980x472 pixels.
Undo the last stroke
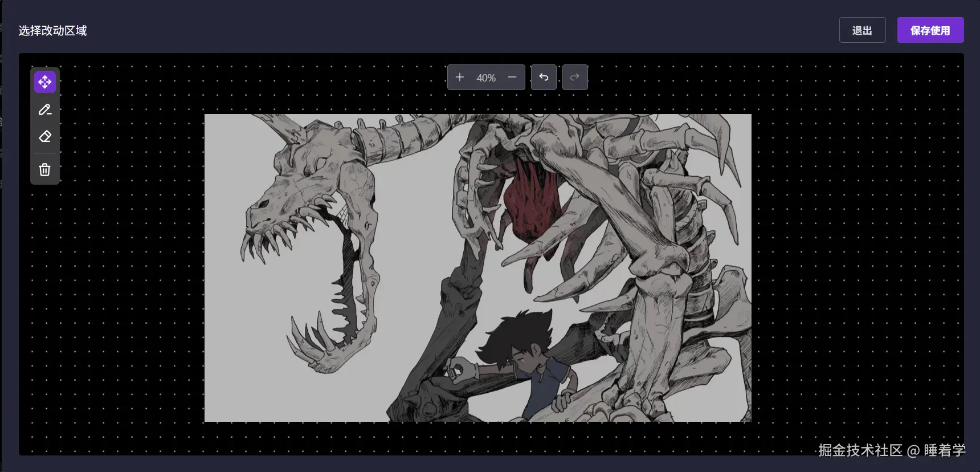point(544,77)
